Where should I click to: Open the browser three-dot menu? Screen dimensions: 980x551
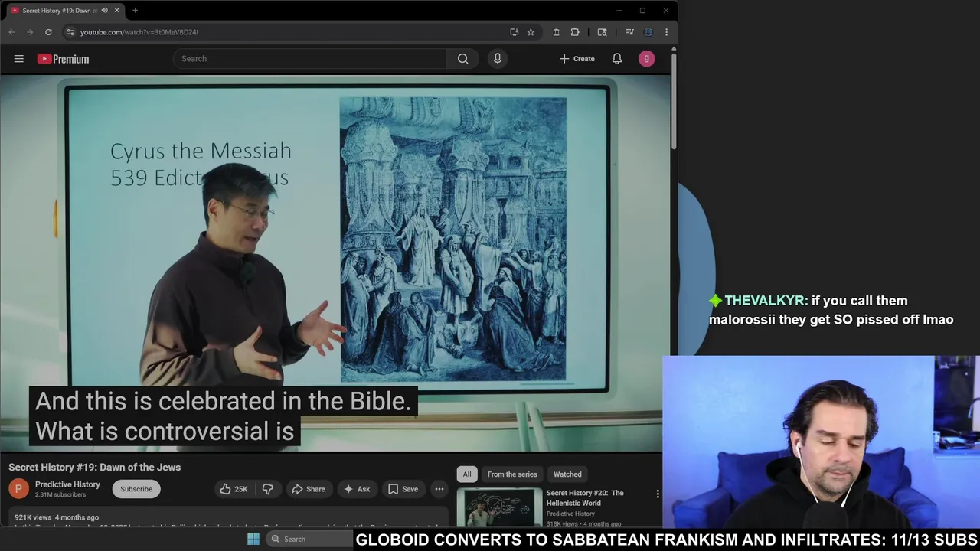pyautogui.click(x=666, y=32)
